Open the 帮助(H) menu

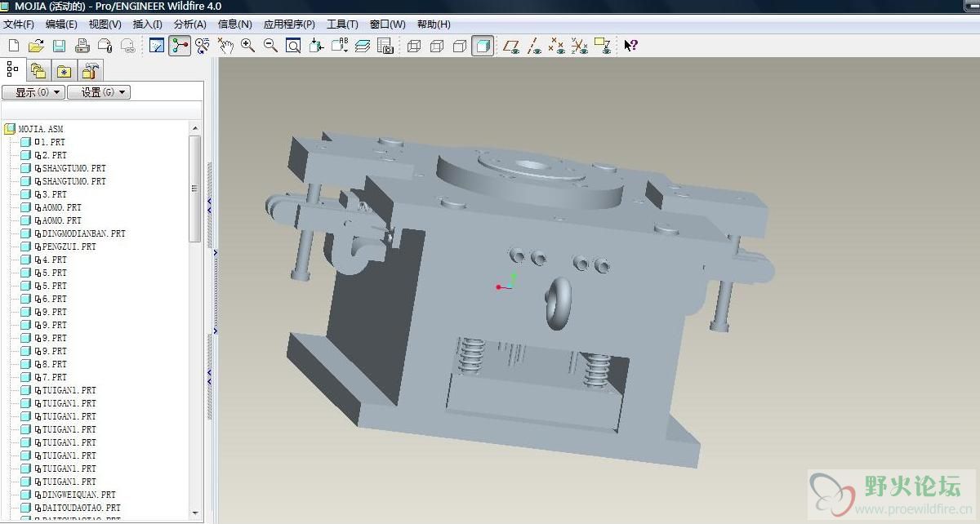pyautogui.click(x=434, y=24)
